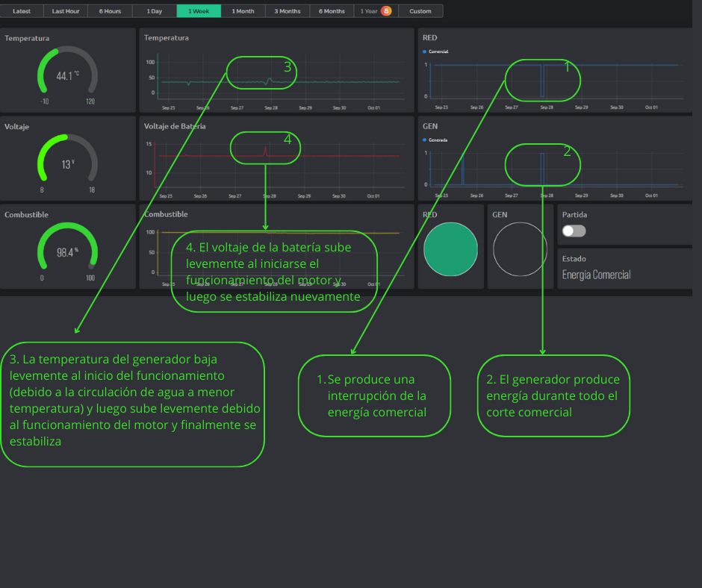Select the 1 Week tab
The image size is (702, 588).
click(x=199, y=11)
